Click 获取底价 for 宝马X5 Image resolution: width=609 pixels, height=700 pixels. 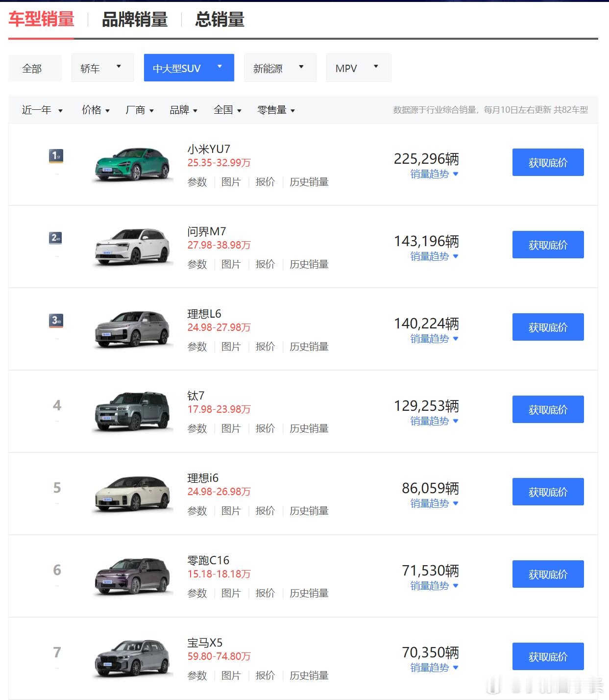click(x=548, y=656)
